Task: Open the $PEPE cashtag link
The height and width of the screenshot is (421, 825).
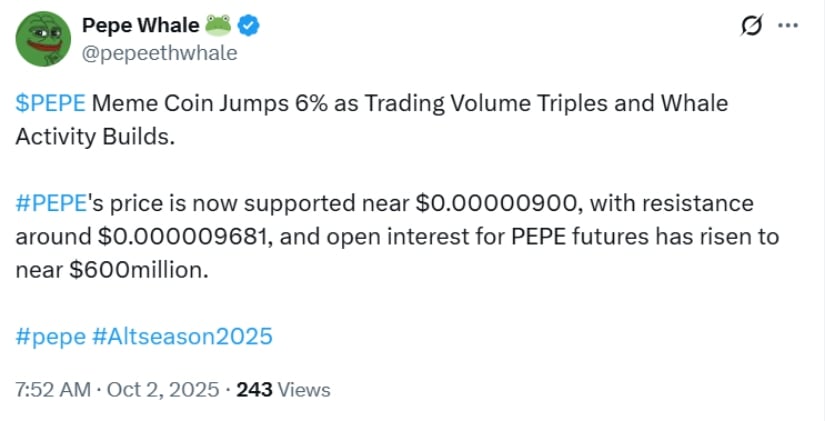Action: pyautogui.click(x=50, y=104)
